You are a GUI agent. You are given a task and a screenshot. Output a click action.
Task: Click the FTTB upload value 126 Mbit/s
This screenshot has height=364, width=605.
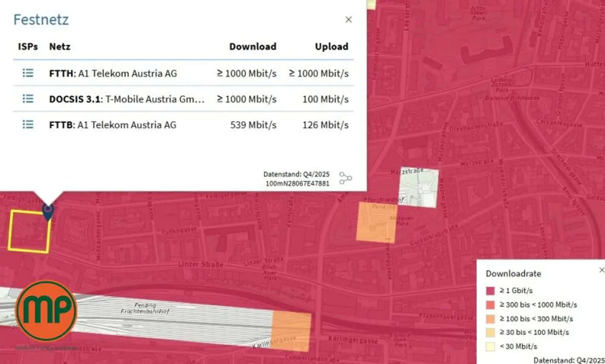[325, 125]
